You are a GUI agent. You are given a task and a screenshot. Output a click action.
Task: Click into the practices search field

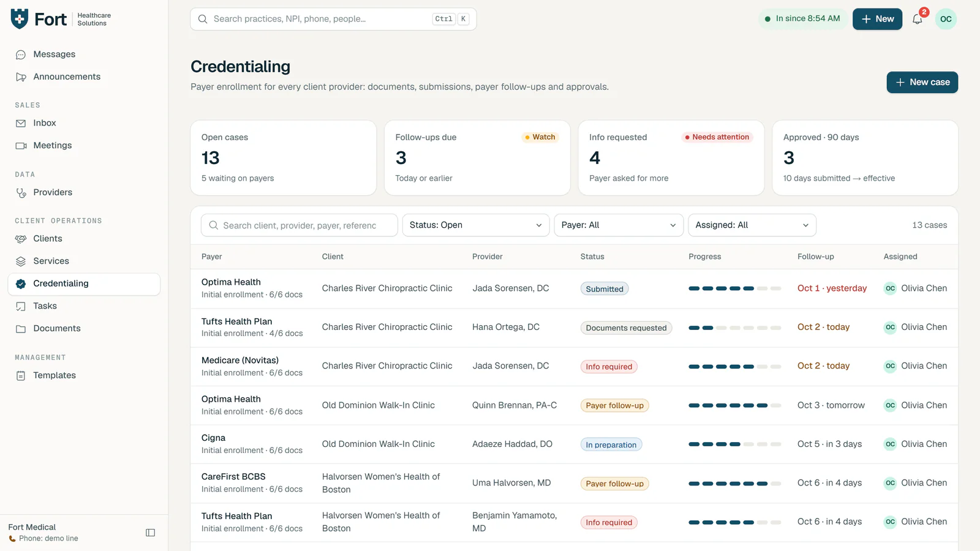pos(333,19)
